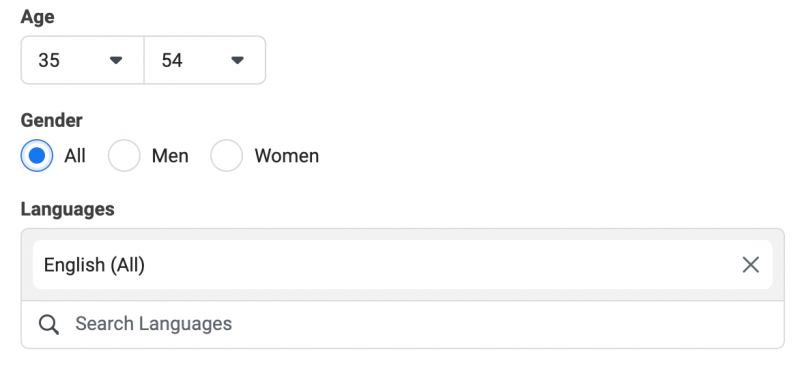Open the maximum age dropdown showing 54

[205, 60]
